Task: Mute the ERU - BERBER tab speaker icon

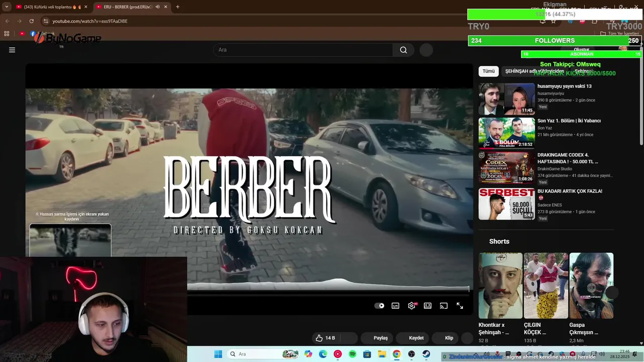Action: [x=158, y=7]
